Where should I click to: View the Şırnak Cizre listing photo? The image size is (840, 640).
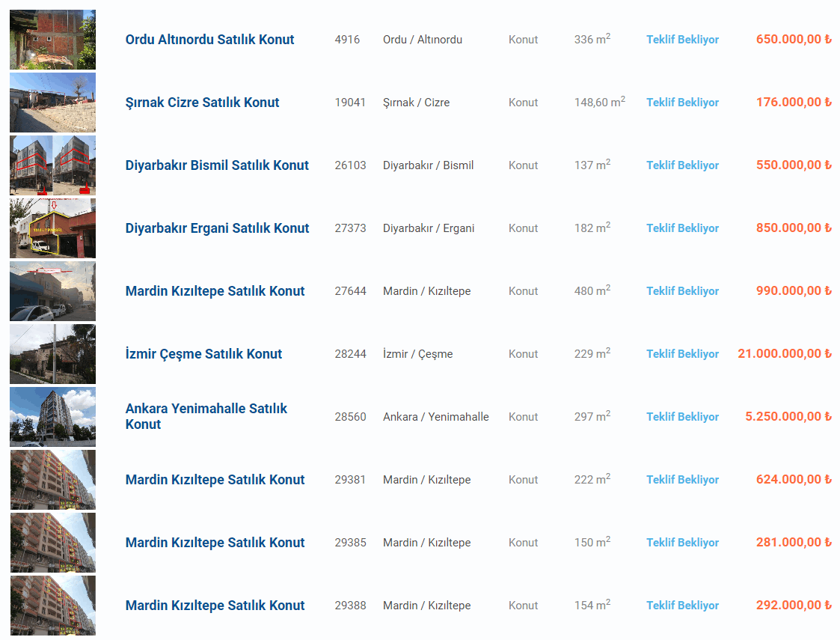[x=52, y=103]
